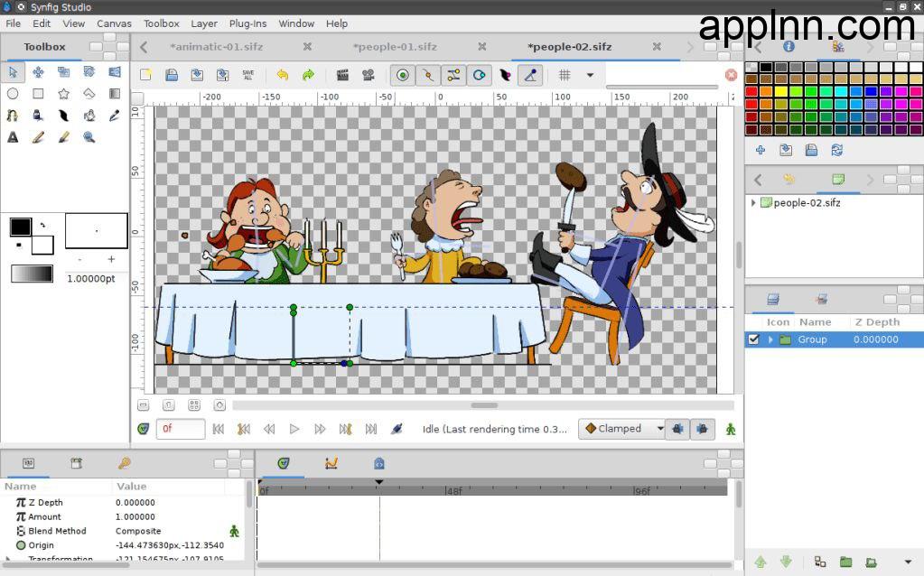Select the Polygon tool
924x576 pixels.
(x=89, y=94)
